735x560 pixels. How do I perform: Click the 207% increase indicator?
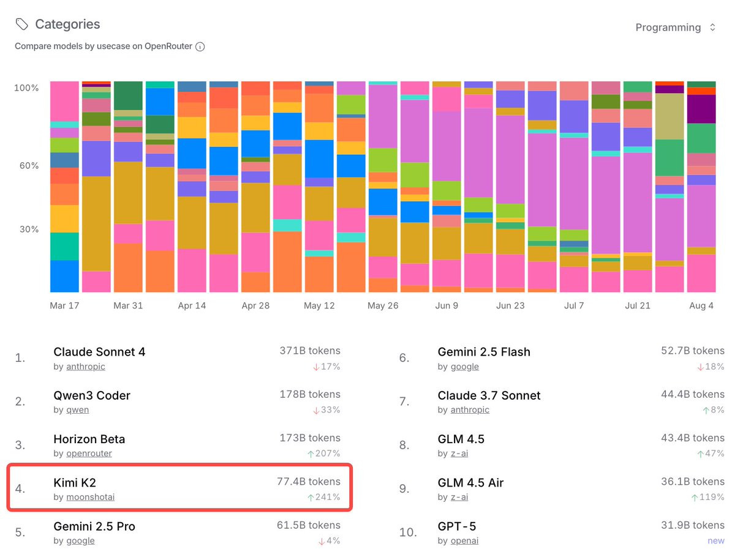point(323,454)
